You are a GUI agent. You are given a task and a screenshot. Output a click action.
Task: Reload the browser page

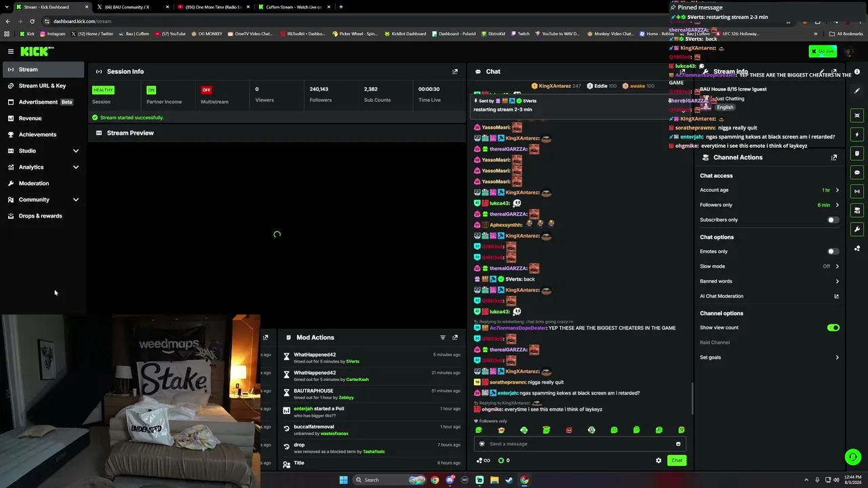pos(32,21)
